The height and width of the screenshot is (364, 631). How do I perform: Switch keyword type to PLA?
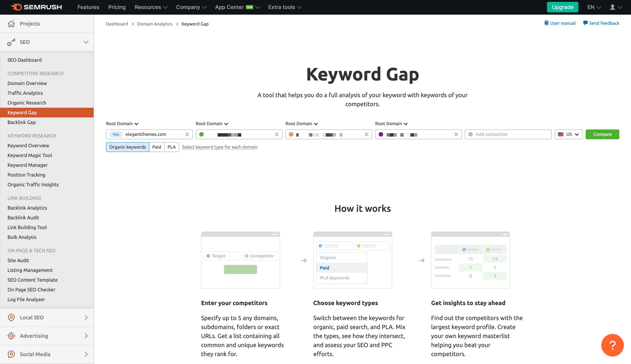(x=171, y=147)
